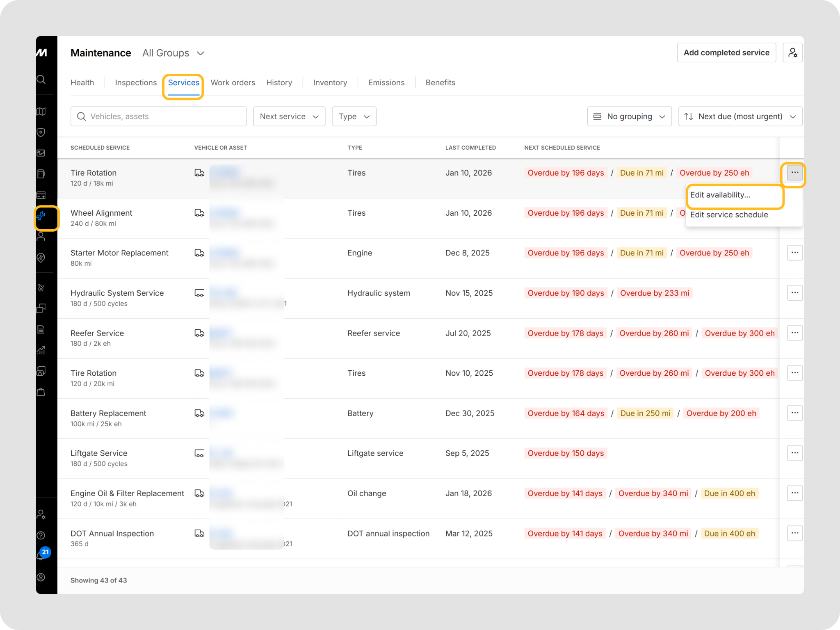Open more options for Starter Motor Replacement row

(794, 253)
